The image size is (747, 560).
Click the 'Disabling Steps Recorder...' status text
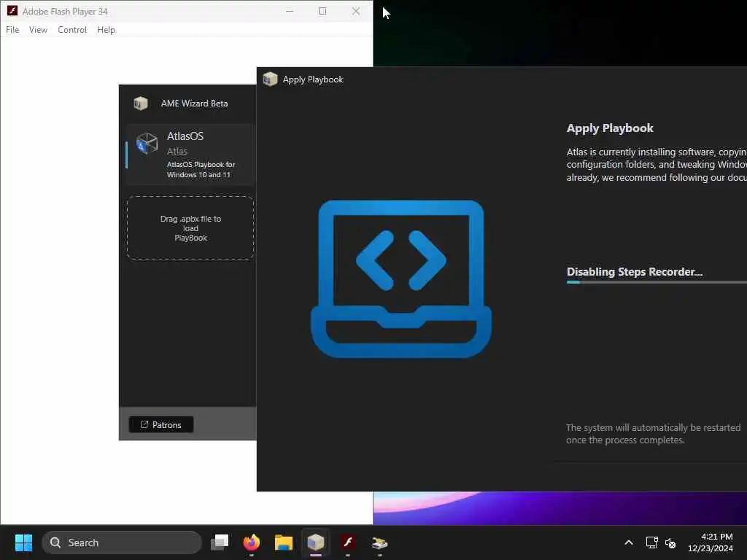click(x=635, y=272)
